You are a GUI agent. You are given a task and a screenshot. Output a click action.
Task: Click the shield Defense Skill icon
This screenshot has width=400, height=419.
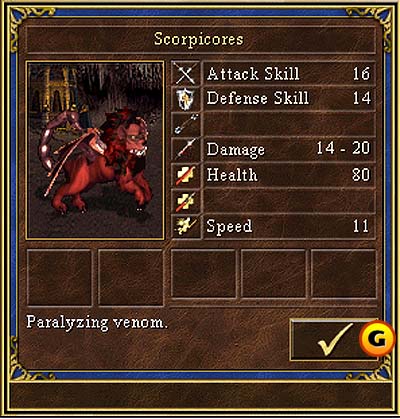pos(186,99)
